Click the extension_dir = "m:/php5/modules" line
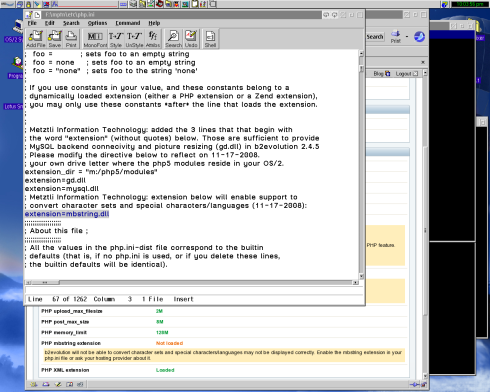Screen dimensions: 490x392 (91, 172)
